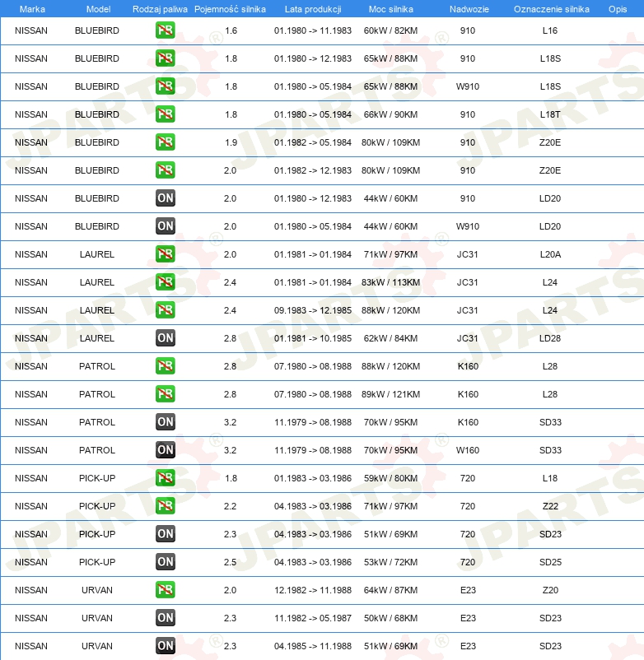The image size is (644, 660).
Task: Click the 09.1983 -> 12.1985 production dates cell
Action: [x=312, y=310]
